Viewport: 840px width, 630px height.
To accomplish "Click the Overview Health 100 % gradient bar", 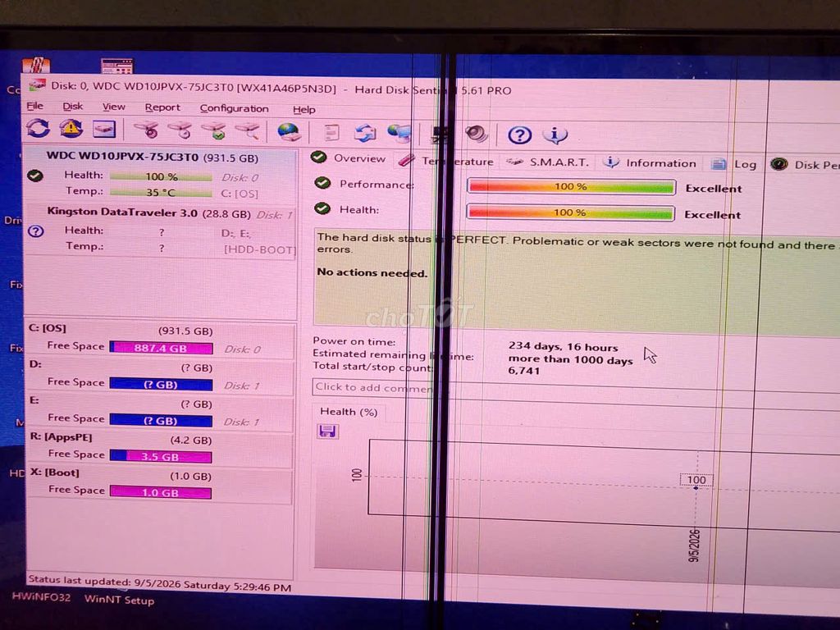I will (570, 212).
